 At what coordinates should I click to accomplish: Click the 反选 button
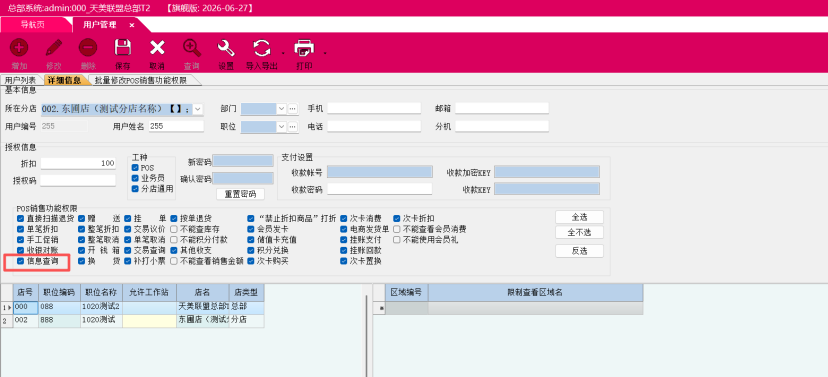(x=579, y=251)
